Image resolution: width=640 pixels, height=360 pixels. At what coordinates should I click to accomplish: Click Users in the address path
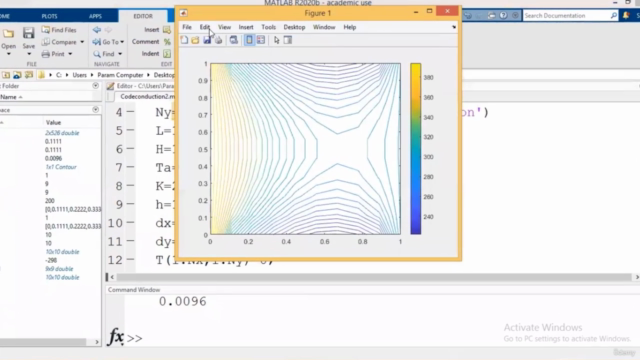(80, 75)
